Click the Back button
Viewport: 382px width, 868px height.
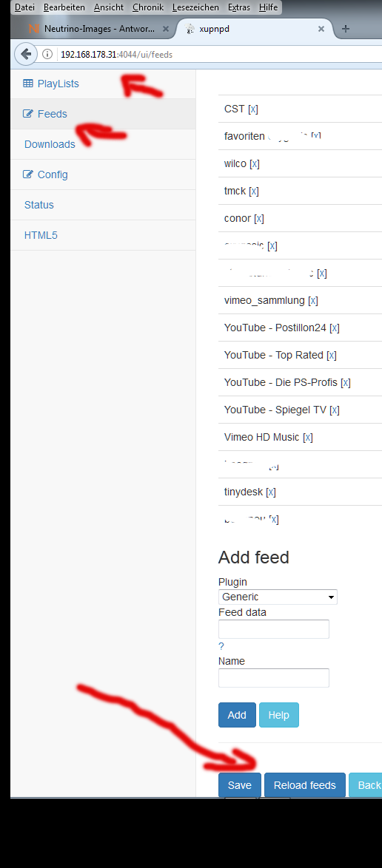click(366, 785)
